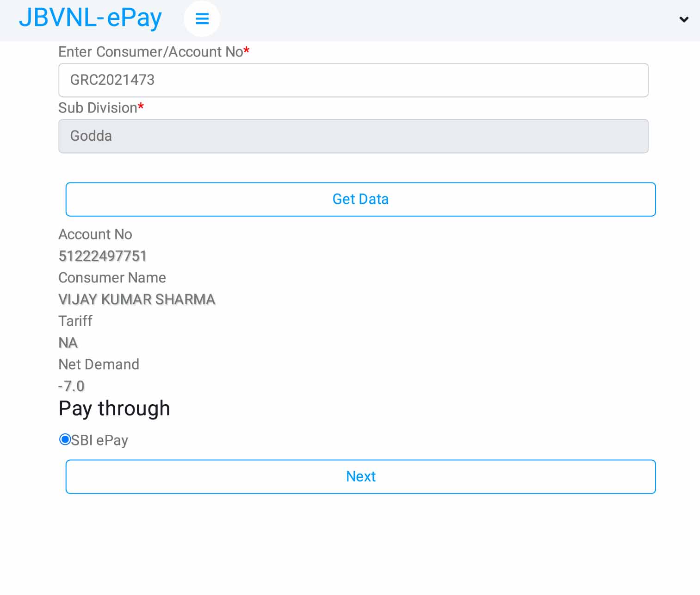Open the hamburger menu icon
The width and height of the screenshot is (700, 595).
click(x=202, y=19)
